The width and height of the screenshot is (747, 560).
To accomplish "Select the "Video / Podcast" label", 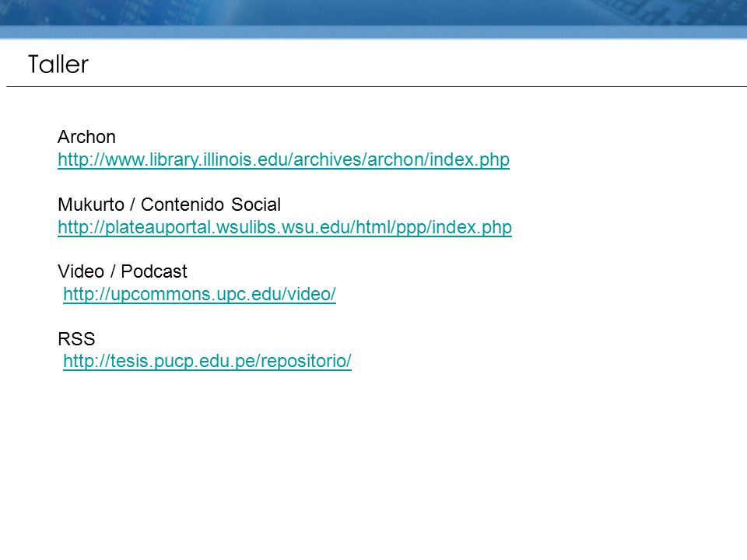I will click(x=122, y=271).
